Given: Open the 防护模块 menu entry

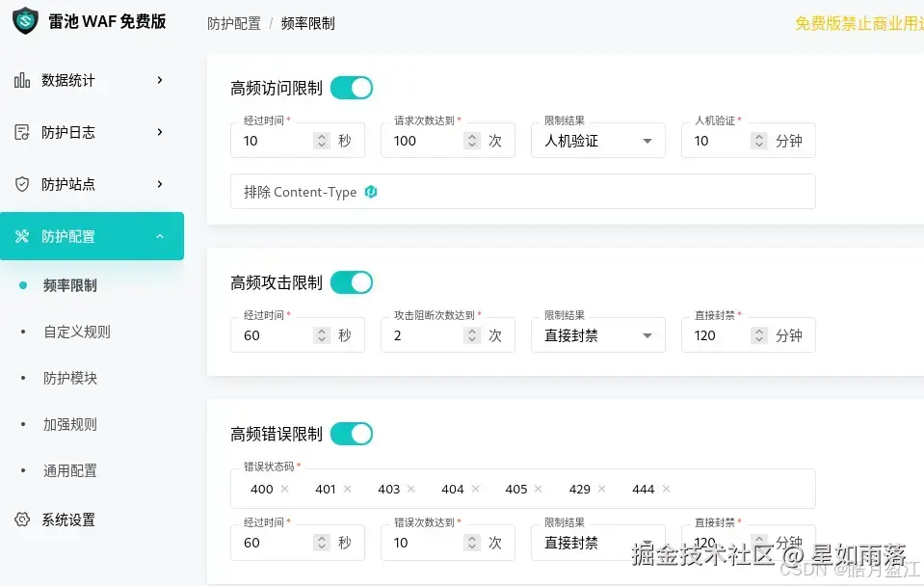Looking at the screenshot, I should (68, 378).
